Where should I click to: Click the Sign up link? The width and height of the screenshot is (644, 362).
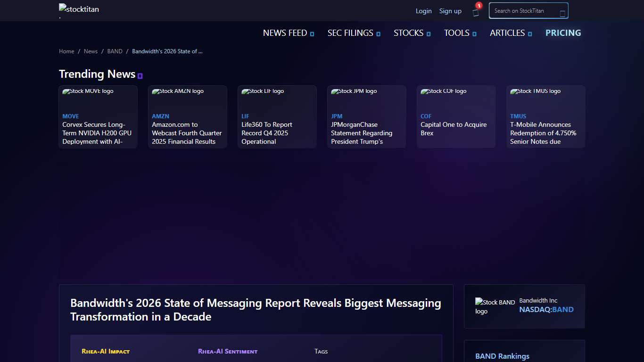pos(450,11)
